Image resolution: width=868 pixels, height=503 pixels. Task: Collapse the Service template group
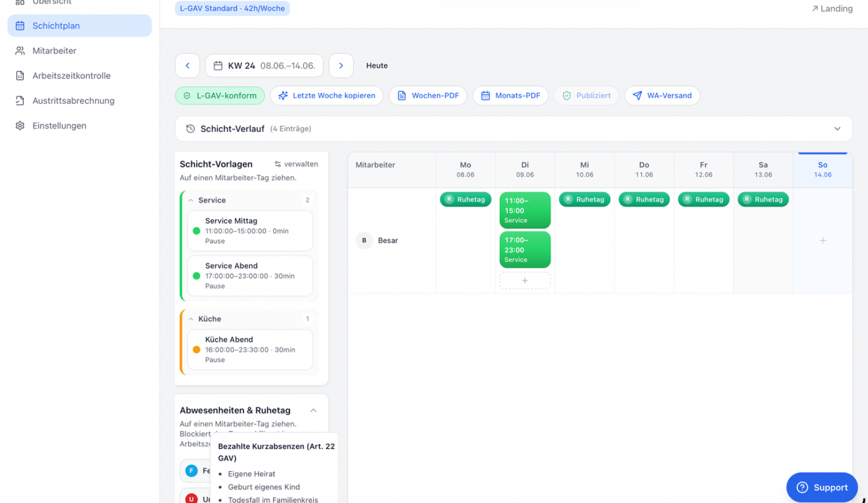pos(191,200)
